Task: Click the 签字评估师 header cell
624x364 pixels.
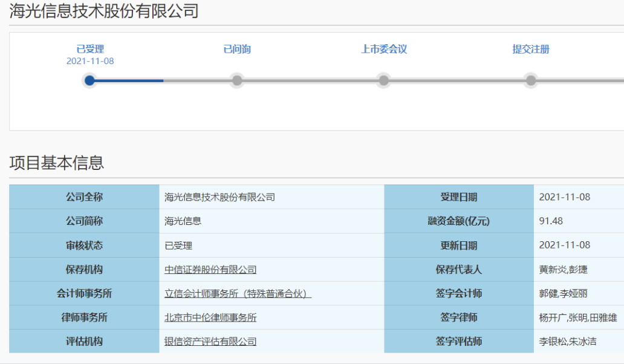Action: pyautogui.click(x=459, y=341)
